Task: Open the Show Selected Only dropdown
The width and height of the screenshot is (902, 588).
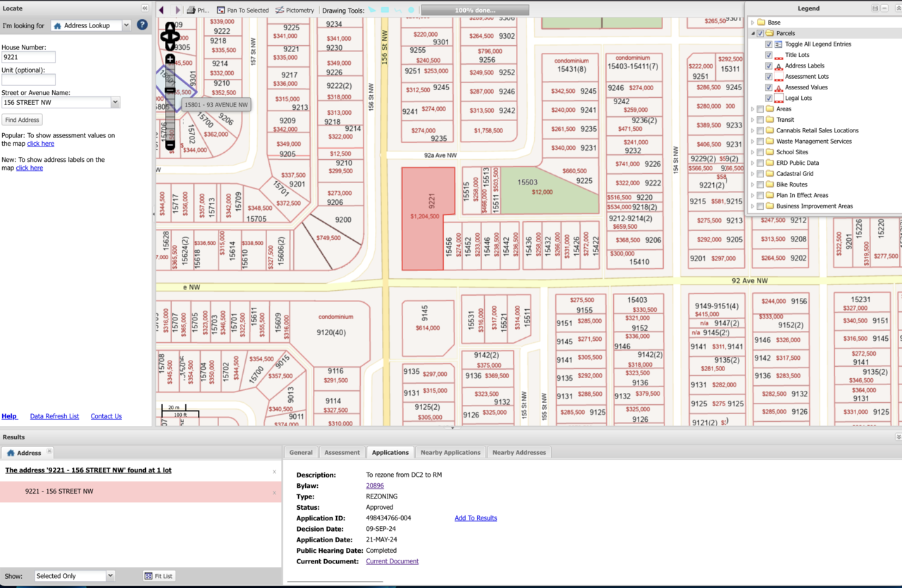Action: coord(110,576)
